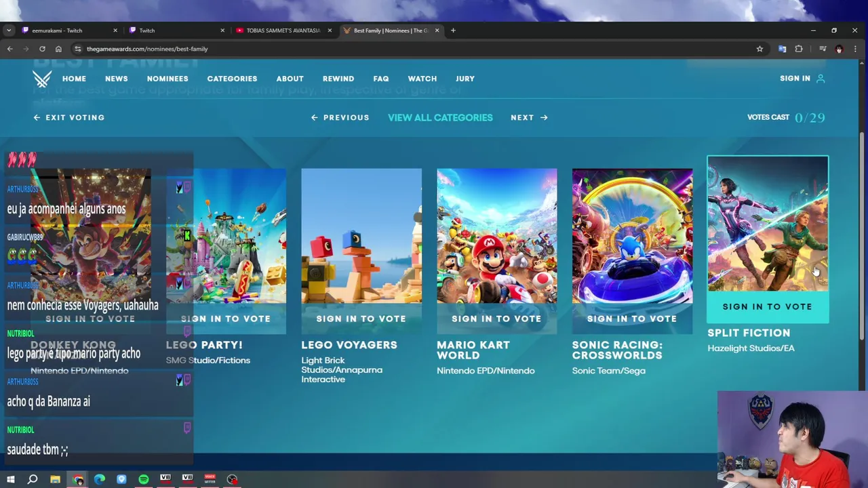868x488 pixels.
Task: Open the NOMINEES nav item
Action: (167, 79)
